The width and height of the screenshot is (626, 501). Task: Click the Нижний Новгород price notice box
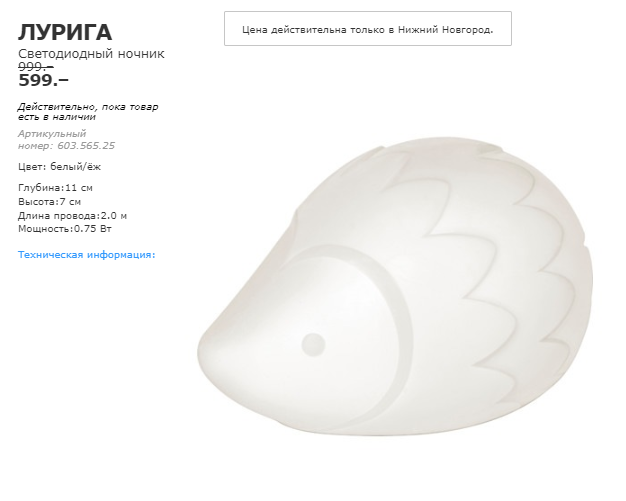click(368, 28)
